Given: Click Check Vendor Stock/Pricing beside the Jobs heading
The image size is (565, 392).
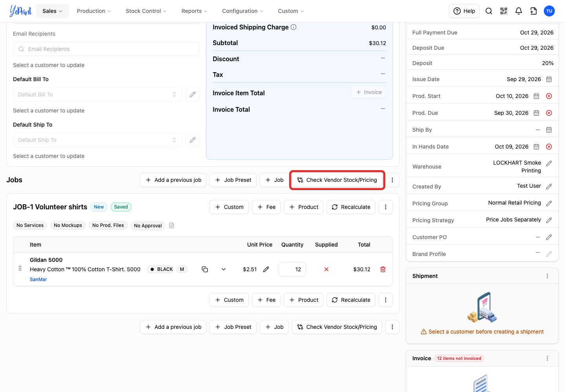Looking at the screenshot, I should pyautogui.click(x=337, y=180).
